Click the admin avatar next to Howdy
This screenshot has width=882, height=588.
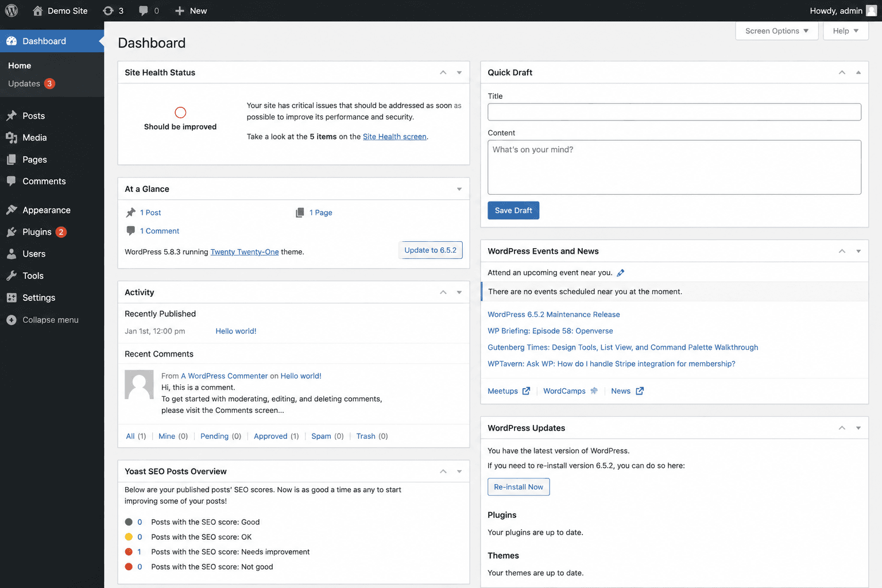tap(871, 10)
